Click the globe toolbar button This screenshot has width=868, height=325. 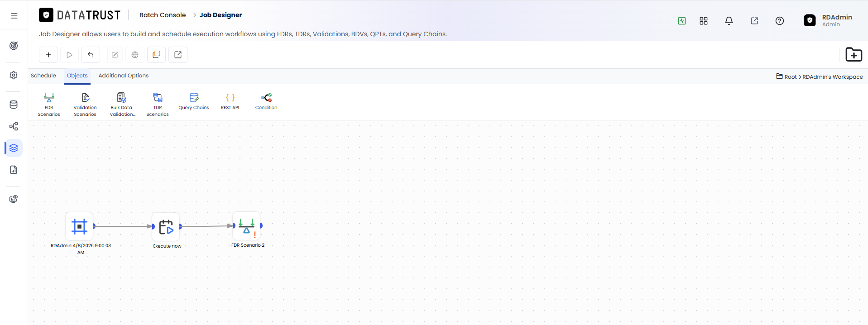135,55
